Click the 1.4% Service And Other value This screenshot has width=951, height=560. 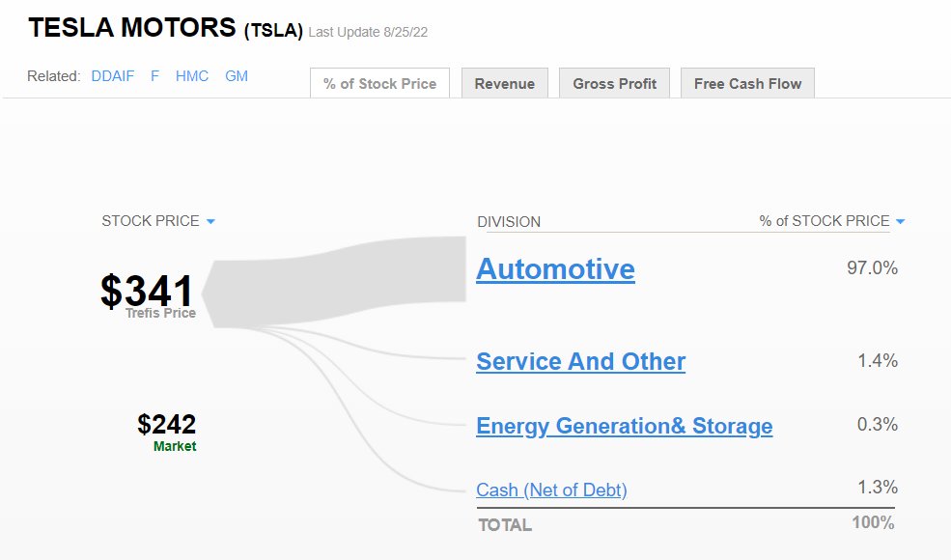coord(878,360)
